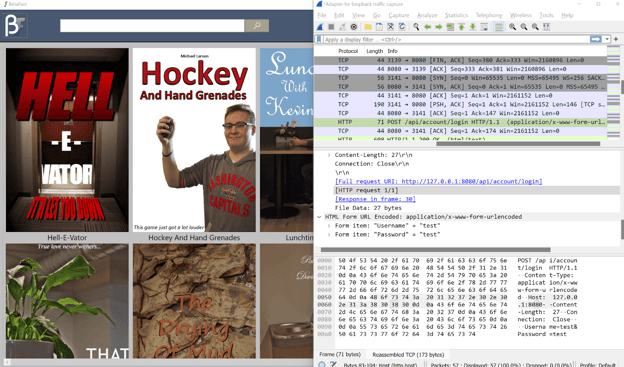Open the File menu in Wireshark
624x367 pixels.
(x=322, y=16)
